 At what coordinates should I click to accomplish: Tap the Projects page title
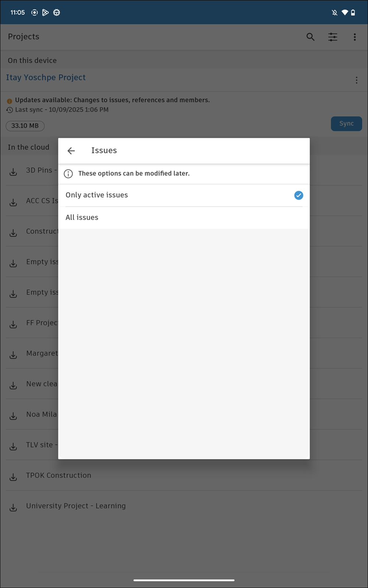pos(24,36)
